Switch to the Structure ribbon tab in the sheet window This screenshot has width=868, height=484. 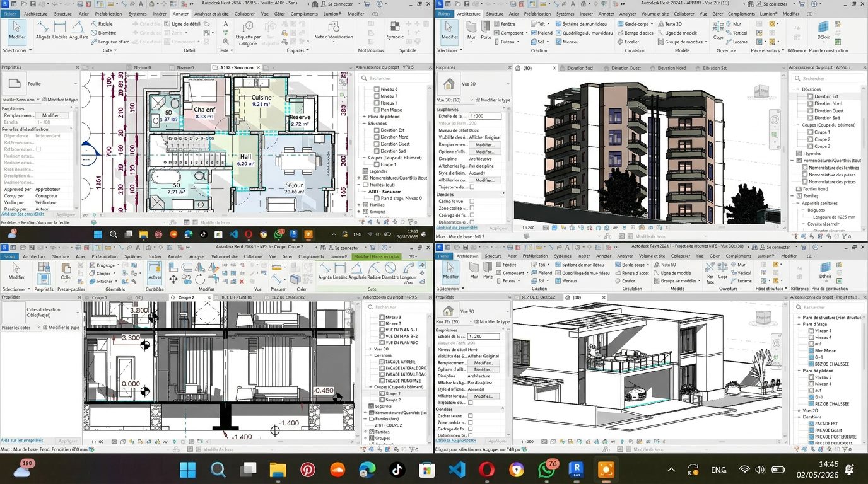tap(63, 13)
